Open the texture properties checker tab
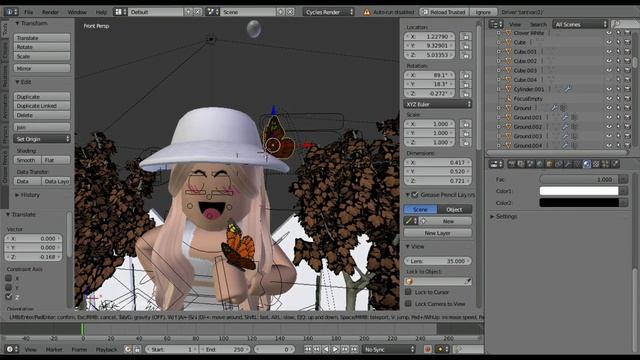 (596, 164)
